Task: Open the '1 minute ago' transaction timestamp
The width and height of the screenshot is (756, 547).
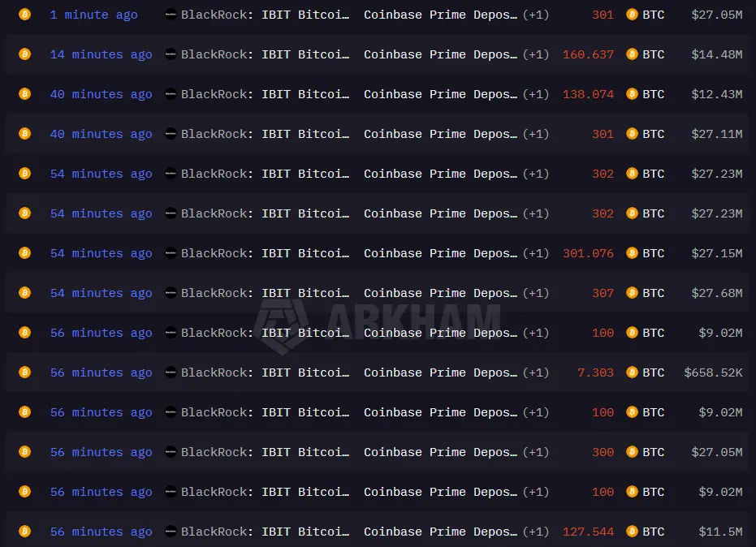Action: pyautogui.click(x=93, y=15)
